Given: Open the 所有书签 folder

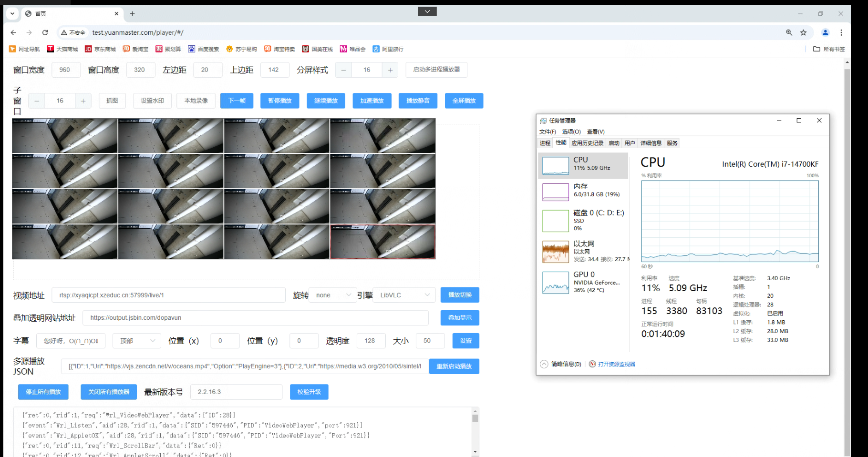Looking at the screenshot, I should [829, 49].
